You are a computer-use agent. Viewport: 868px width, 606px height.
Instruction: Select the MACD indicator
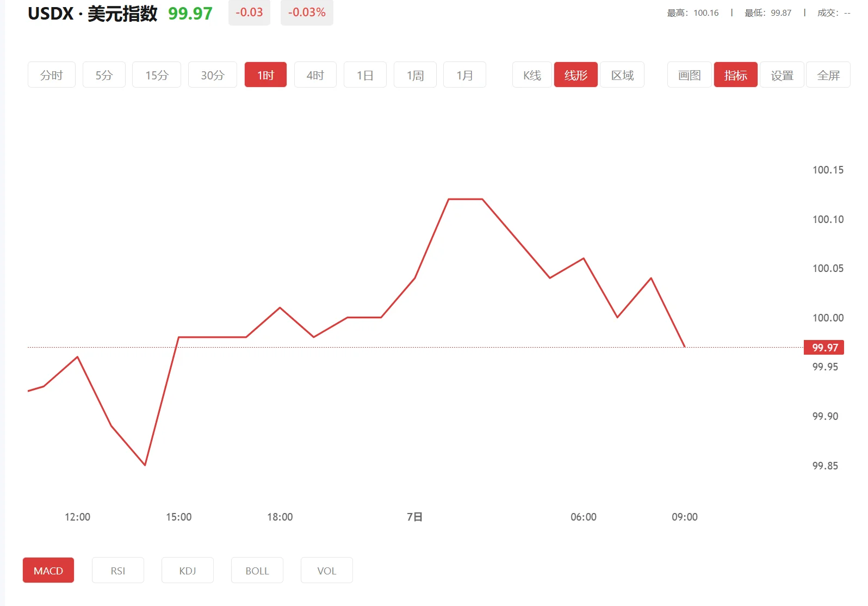pyautogui.click(x=48, y=571)
